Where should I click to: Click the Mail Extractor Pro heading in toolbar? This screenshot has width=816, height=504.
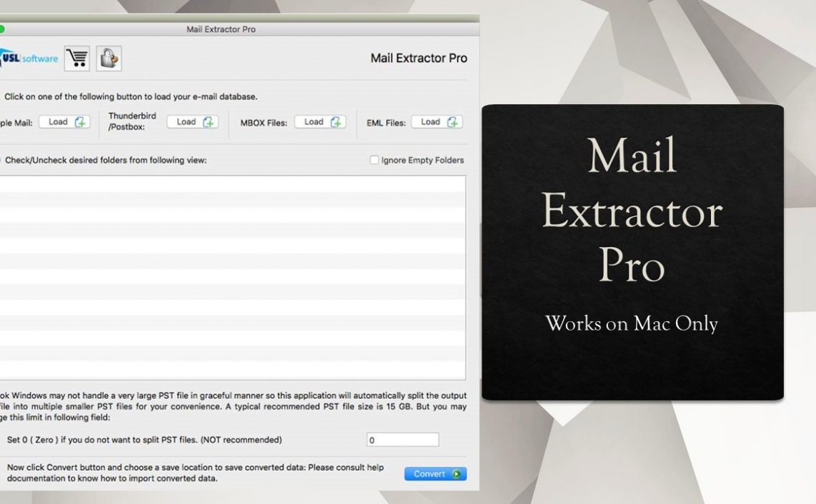[419, 59]
